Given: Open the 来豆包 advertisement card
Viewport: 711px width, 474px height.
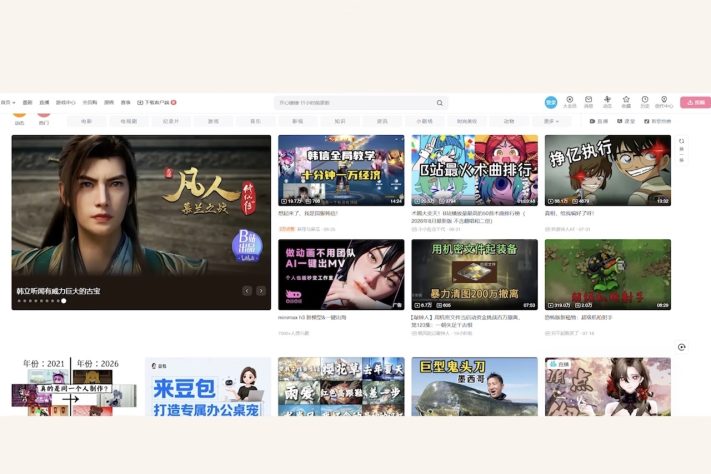Looking at the screenshot, I should click(x=208, y=386).
